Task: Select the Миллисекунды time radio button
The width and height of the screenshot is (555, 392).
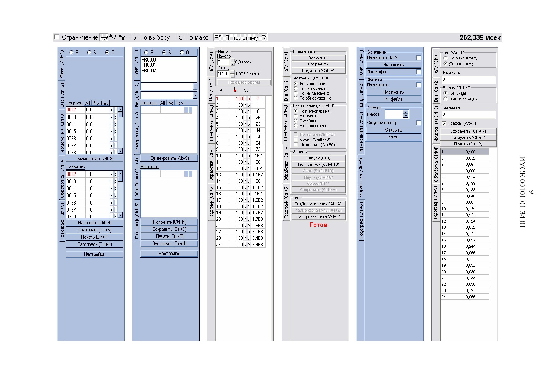Action: click(446, 99)
